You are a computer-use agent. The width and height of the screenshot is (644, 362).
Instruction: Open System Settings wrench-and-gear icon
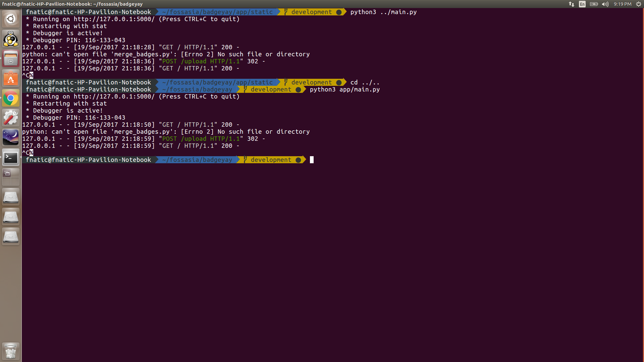coord(11,118)
